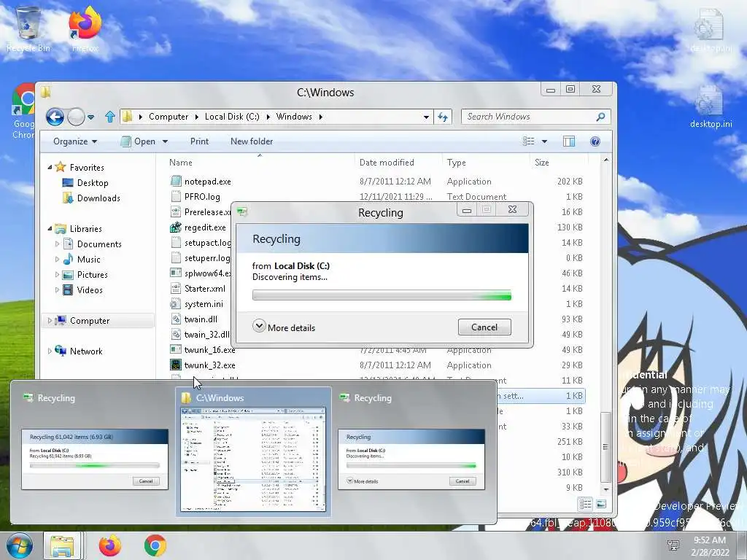
Task: Select the twunk_32.exe file icon
Action: [x=176, y=365]
